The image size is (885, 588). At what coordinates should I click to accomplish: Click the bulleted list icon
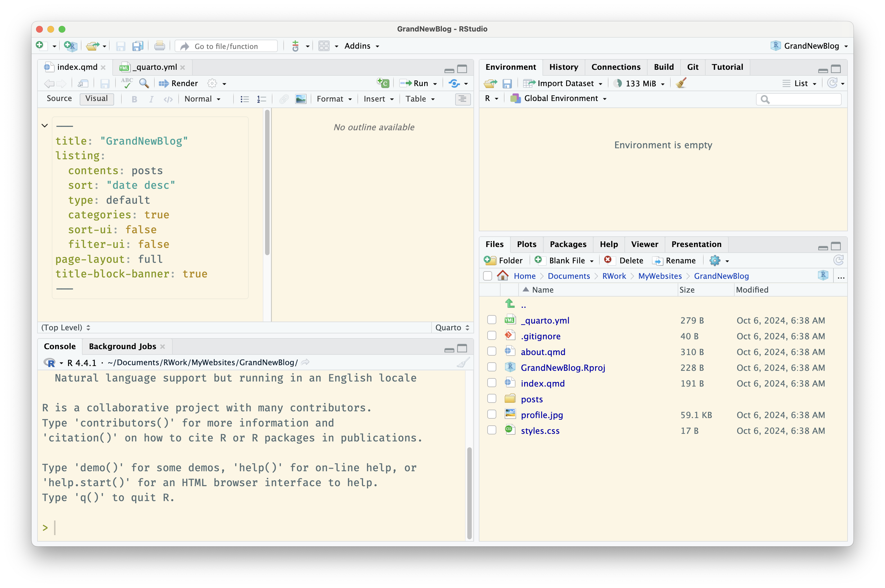pyautogui.click(x=245, y=99)
